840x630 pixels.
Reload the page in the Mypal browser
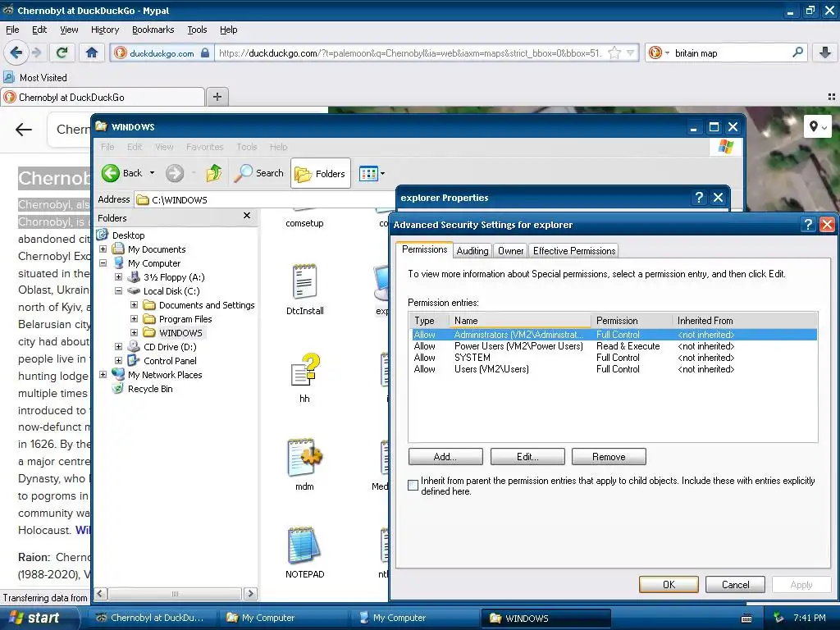pos(62,52)
